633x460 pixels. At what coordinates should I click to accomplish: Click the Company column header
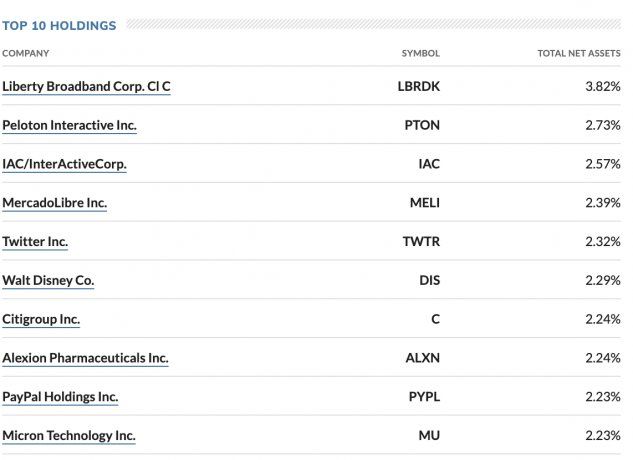(25, 53)
